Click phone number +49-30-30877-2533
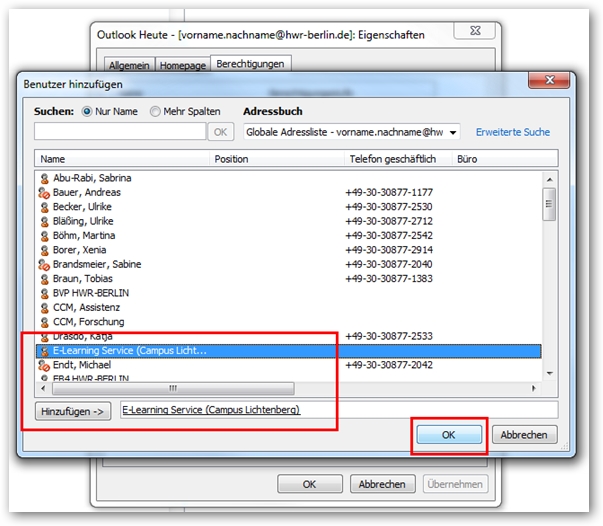The image size is (603, 526). tap(389, 336)
